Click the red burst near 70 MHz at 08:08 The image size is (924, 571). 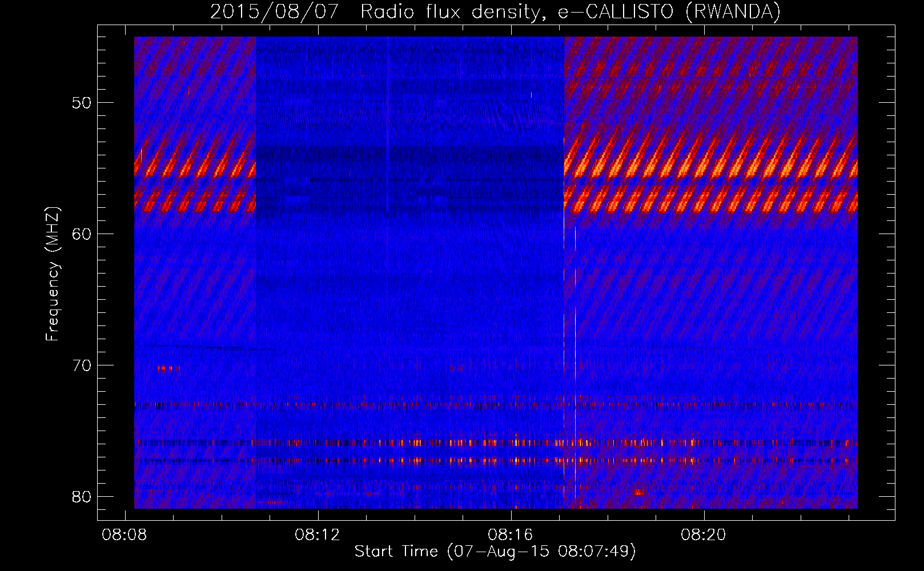168,369
